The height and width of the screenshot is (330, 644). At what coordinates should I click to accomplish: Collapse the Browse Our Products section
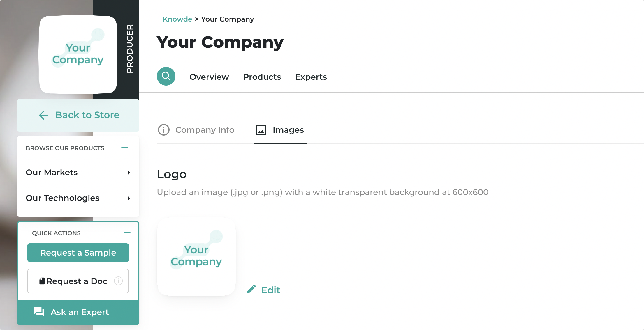pos(125,148)
